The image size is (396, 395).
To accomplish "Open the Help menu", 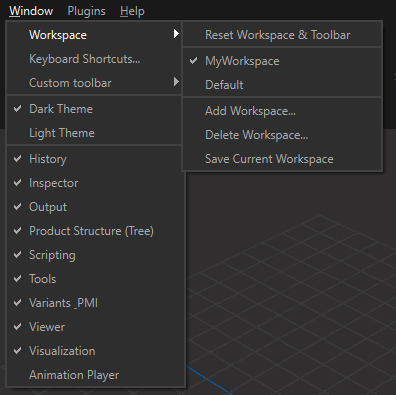I will click(132, 11).
